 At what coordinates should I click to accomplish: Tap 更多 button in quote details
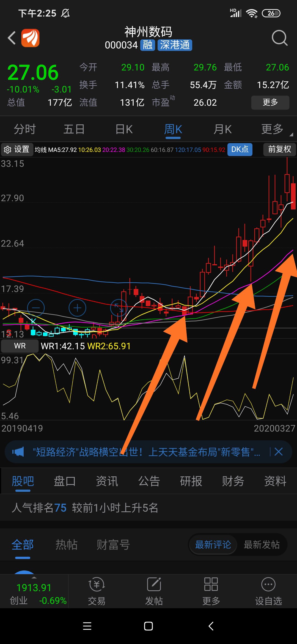pos(270,102)
